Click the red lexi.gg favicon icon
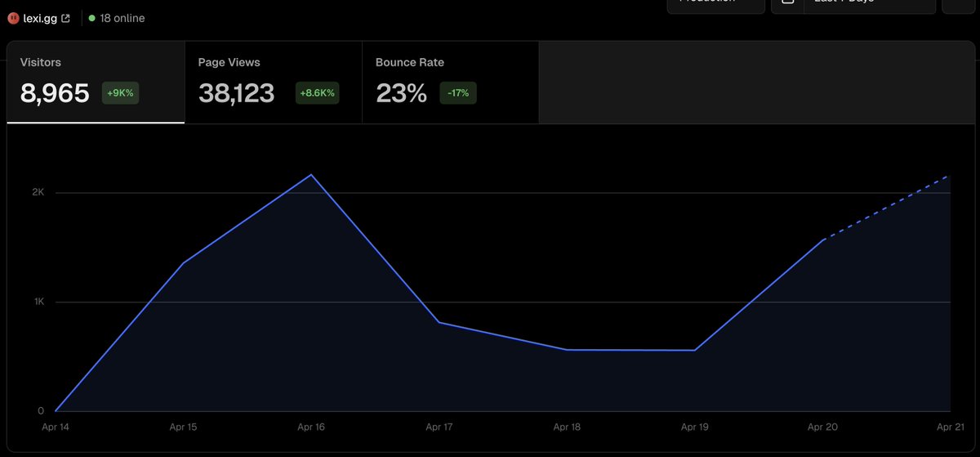 coord(12,18)
